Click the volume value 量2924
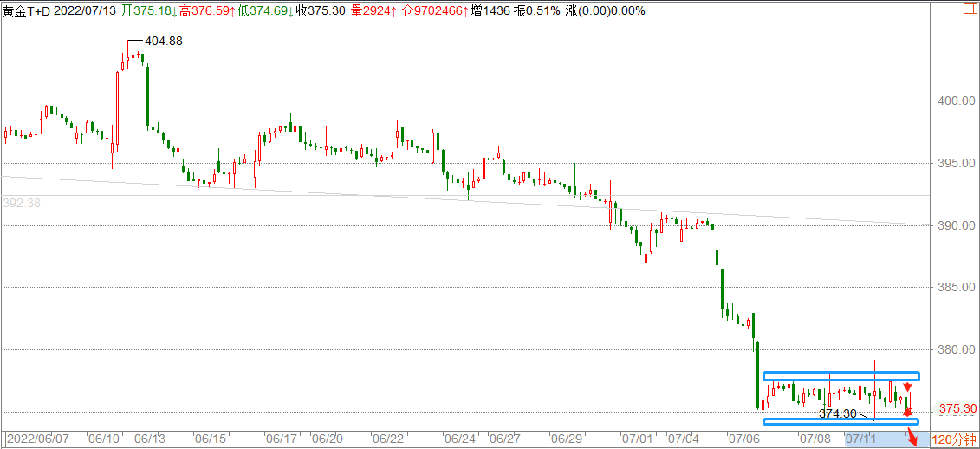The width and height of the screenshot is (980, 449). click(373, 10)
